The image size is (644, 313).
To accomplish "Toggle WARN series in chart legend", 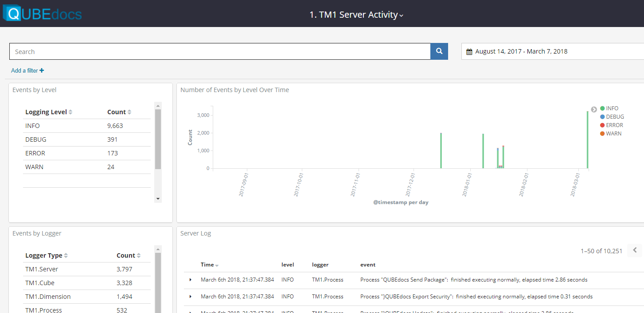I will 611,134.
